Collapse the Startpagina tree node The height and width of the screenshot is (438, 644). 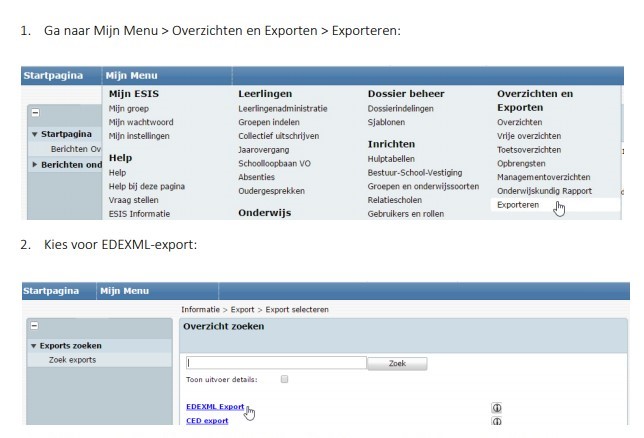click(x=34, y=134)
